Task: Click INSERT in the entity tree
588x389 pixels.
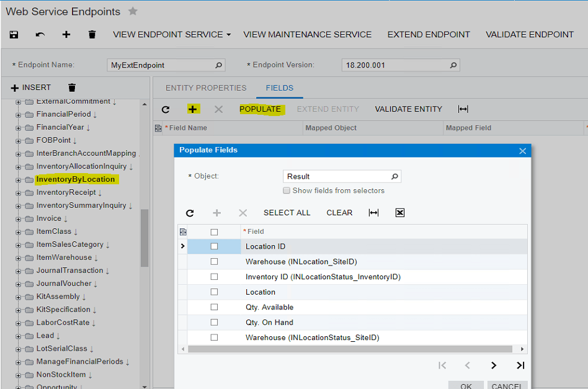Action: tap(31, 87)
